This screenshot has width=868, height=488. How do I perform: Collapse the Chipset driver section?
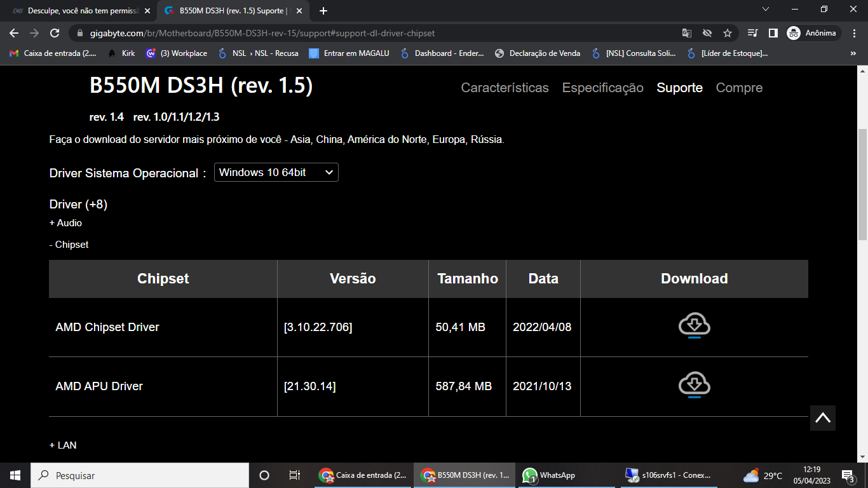click(69, 245)
